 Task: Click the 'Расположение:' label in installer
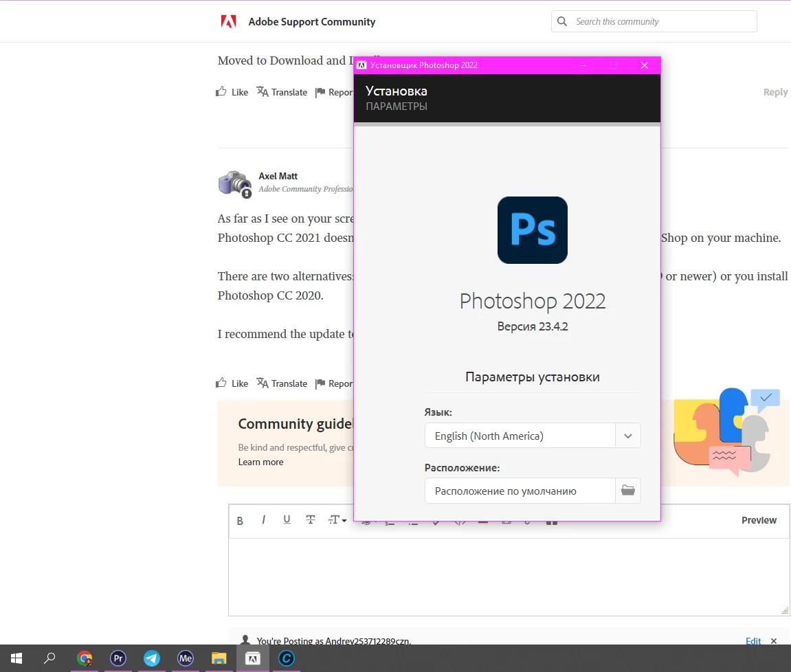tap(462, 468)
